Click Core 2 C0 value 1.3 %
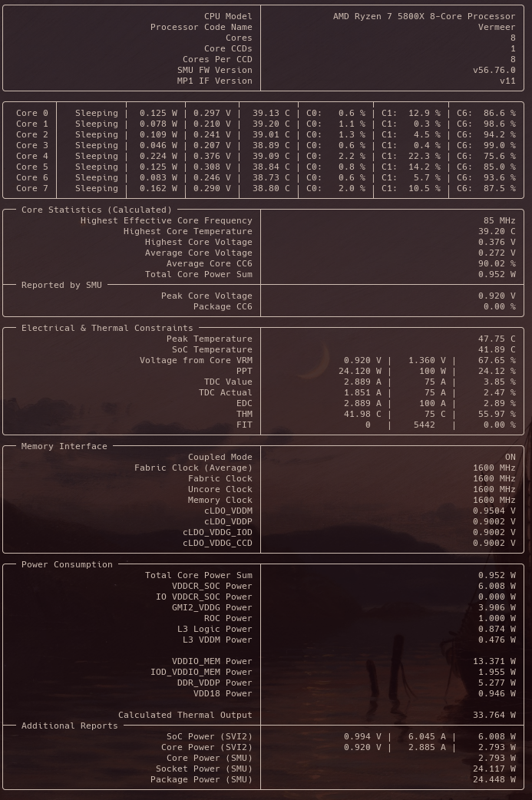Image resolution: width=532 pixels, height=800 pixels. 352,134
